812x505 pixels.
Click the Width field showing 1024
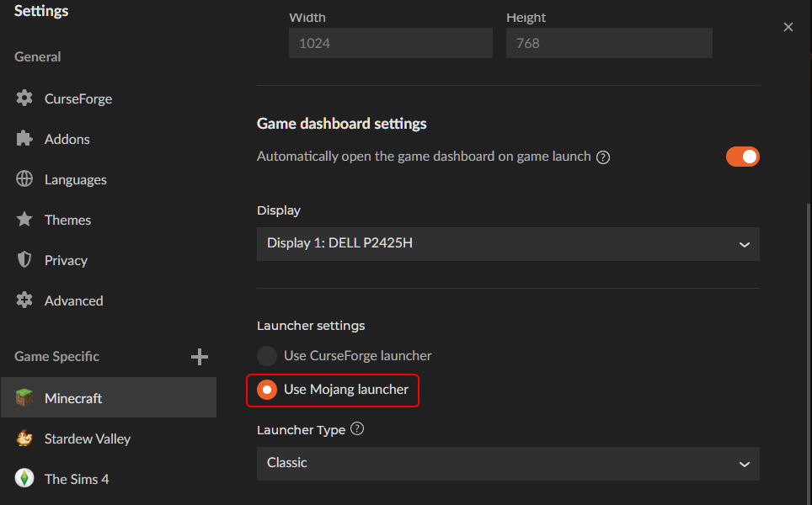pyautogui.click(x=391, y=43)
